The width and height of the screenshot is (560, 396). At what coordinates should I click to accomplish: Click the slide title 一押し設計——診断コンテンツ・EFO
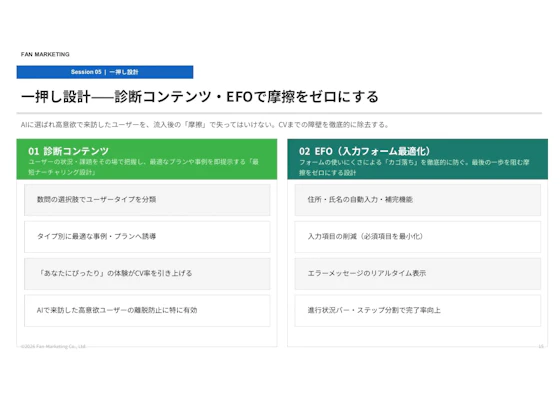tap(200, 97)
